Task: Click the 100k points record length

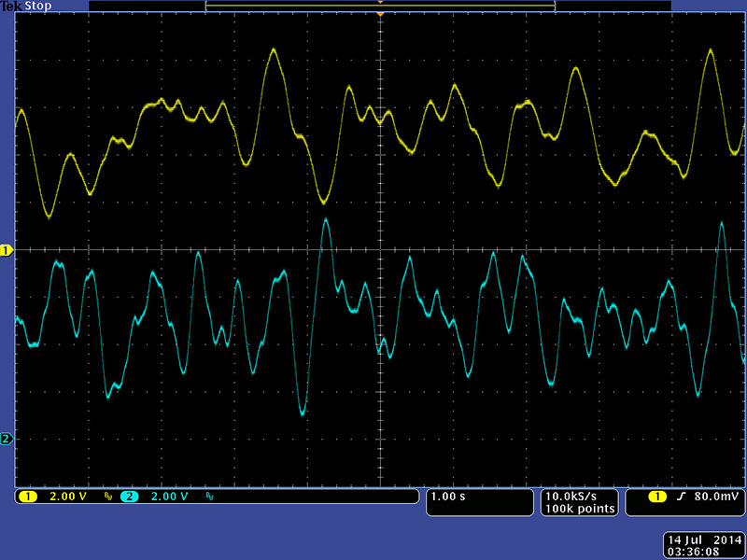Action: pos(579,509)
